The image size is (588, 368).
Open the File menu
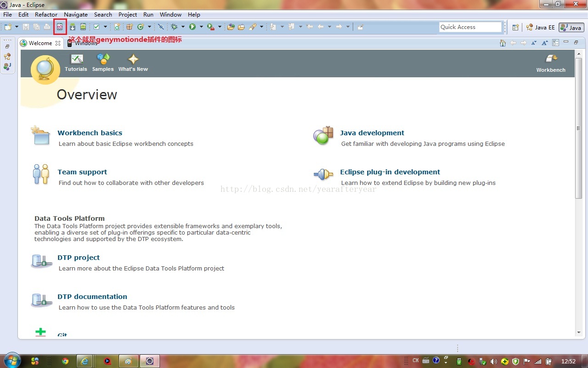tap(7, 14)
